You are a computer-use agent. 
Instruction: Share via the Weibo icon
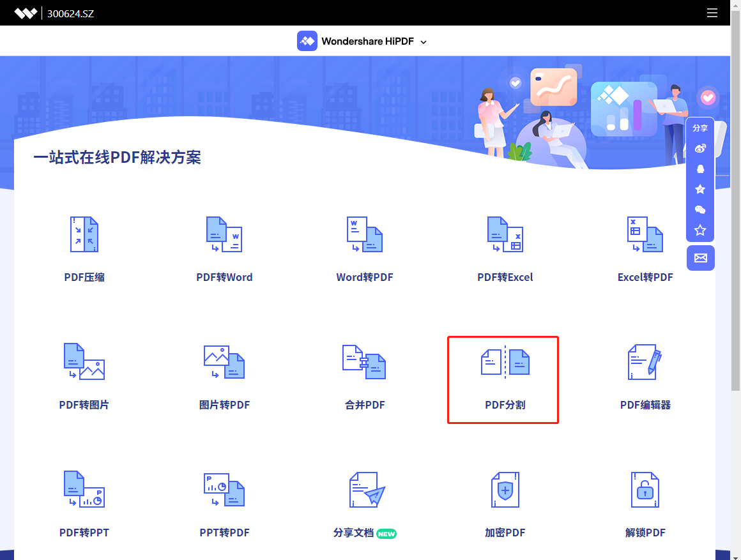tap(700, 149)
